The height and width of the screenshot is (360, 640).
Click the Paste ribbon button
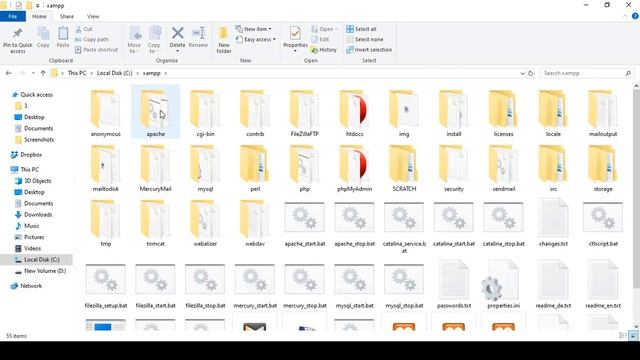(63, 38)
